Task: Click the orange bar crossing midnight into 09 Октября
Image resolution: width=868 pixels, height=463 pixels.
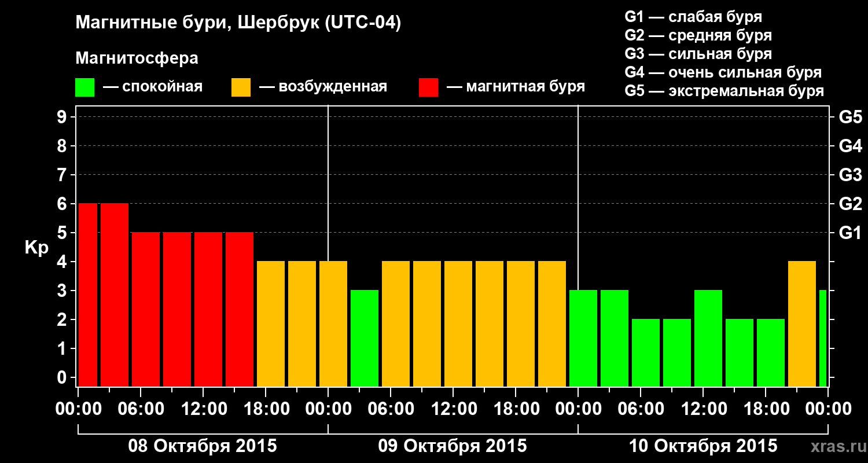Action: 333,324
